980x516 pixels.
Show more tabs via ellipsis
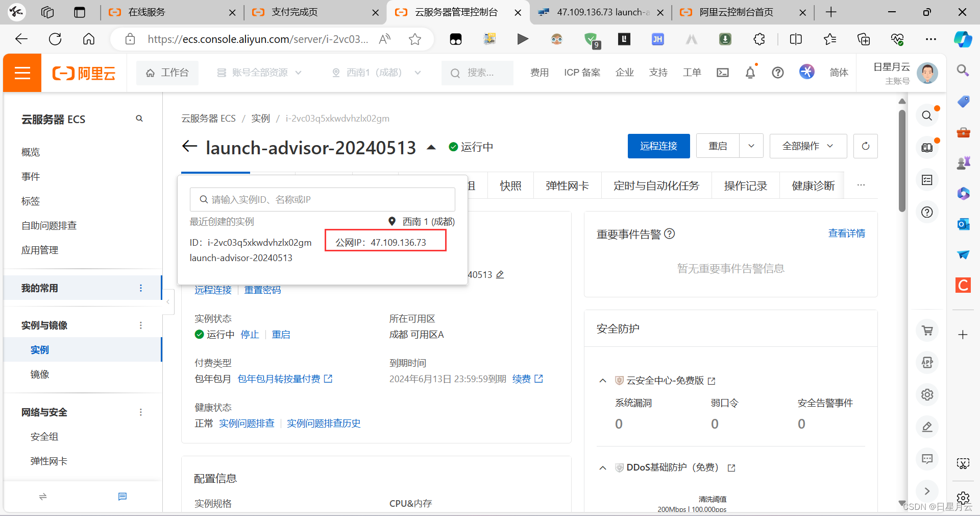pyautogui.click(x=861, y=185)
